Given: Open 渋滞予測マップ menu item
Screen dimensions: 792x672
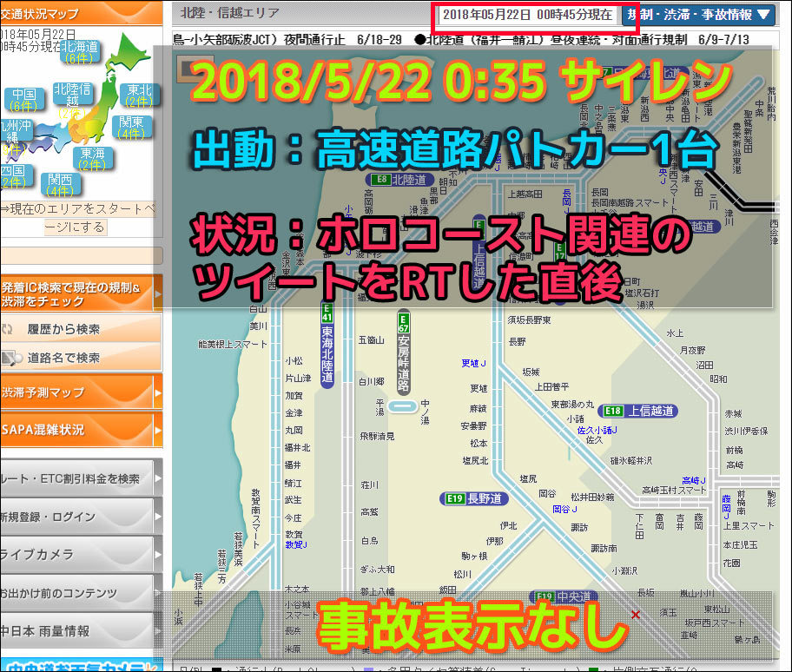Looking at the screenshot, I should [81, 392].
